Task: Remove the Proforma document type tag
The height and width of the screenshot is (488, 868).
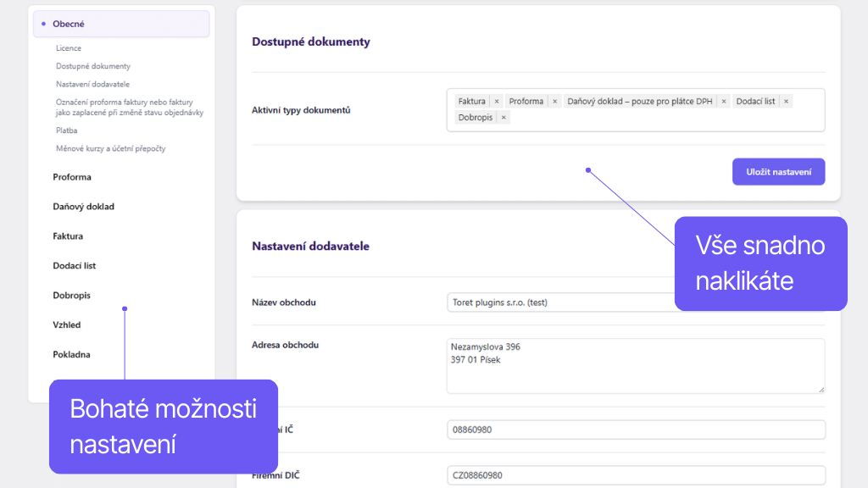Action: click(555, 102)
